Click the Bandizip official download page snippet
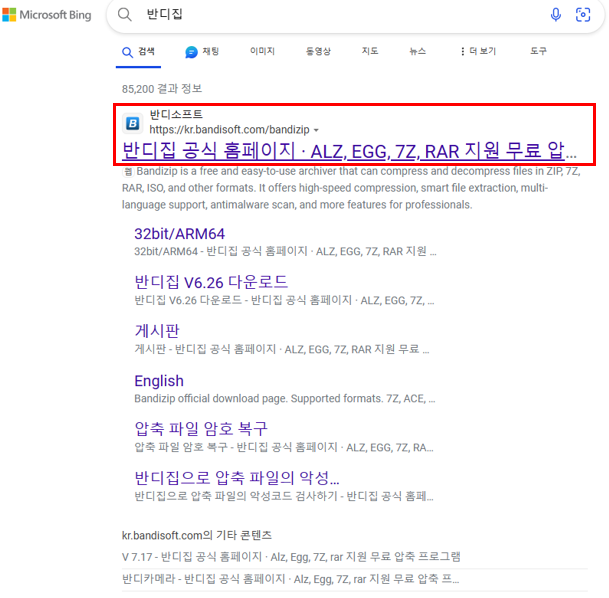Image resolution: width=609 pixels, height=598 pixels. click(285, 398)
